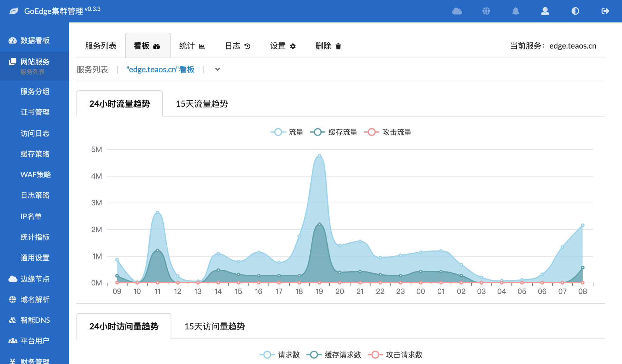
Task: Switch to 15天访问量趋势 tab
Action: (215, 326)
